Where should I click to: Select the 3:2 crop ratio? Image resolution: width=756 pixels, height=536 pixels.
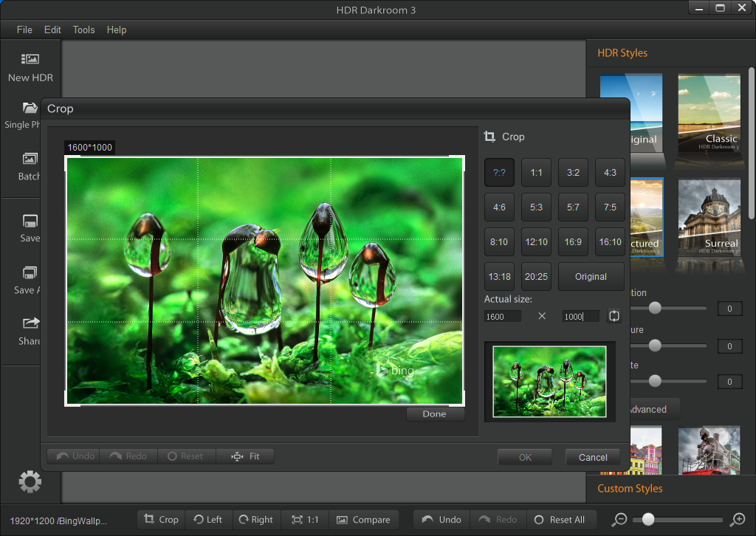[x=573, y=173]
